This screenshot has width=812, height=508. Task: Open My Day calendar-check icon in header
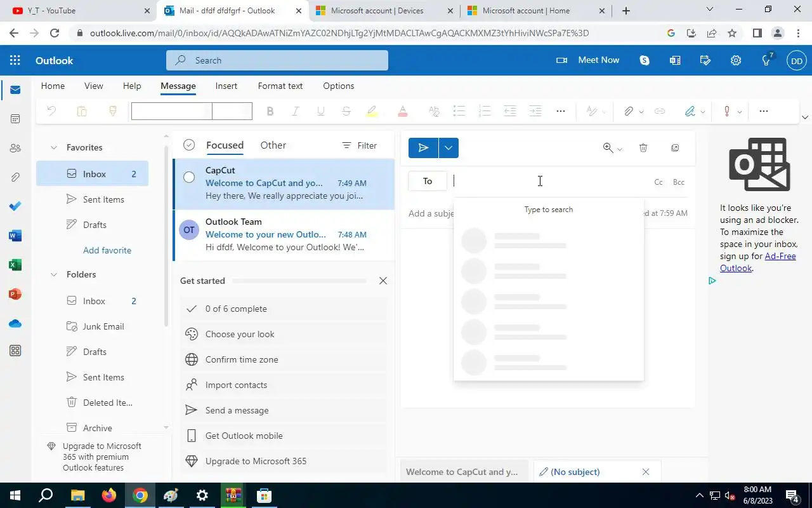[705, 60]
